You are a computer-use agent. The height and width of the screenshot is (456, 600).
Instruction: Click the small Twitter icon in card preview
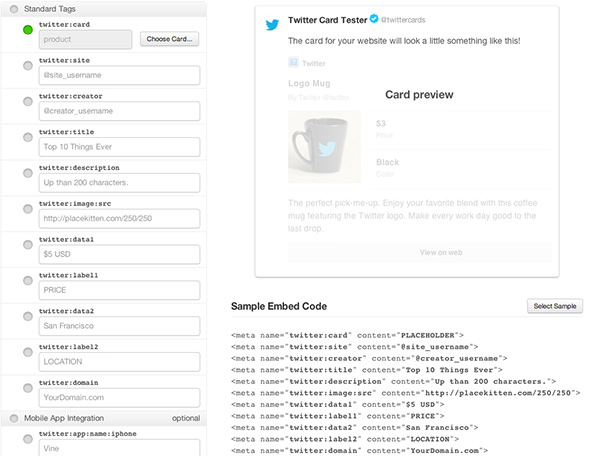292,62
